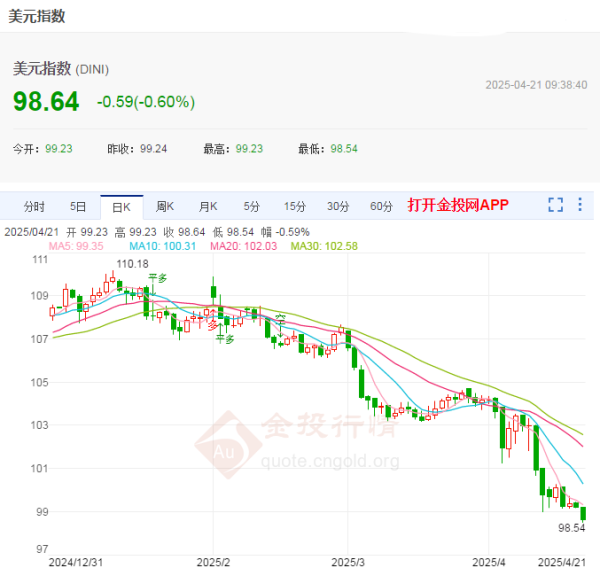Switch to the 分时 tab

(34, 207)
